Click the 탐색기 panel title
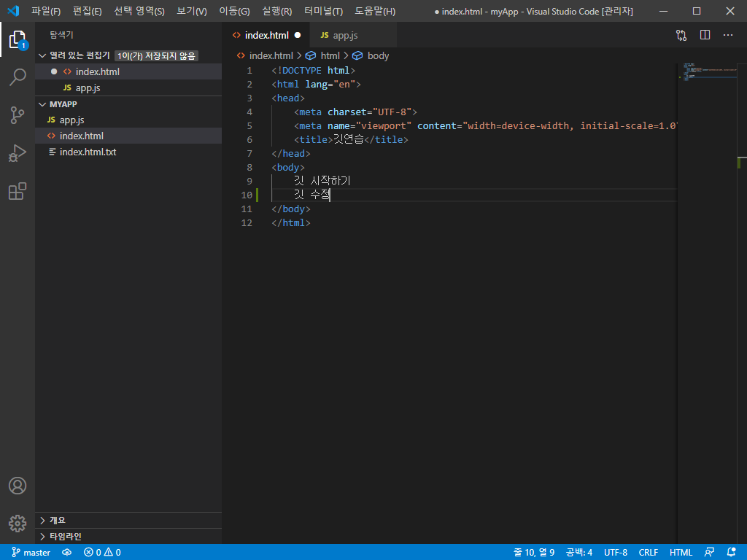747x560 pixels. coord(61,35)
